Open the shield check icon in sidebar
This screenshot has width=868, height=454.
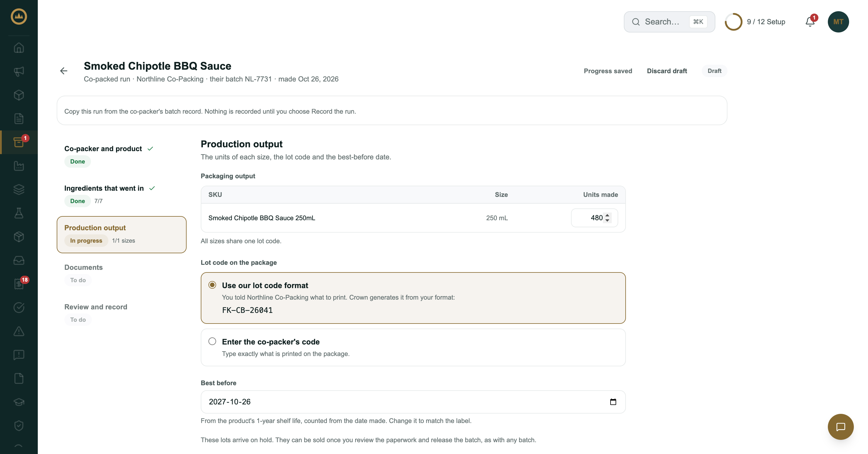pyautogui.click(x=19, y=426)
